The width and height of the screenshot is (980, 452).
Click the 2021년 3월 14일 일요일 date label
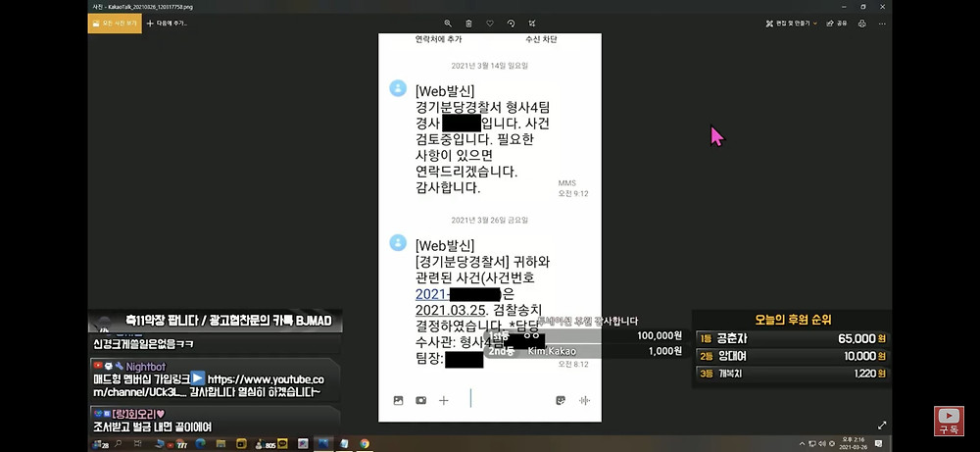click(489, 66)
